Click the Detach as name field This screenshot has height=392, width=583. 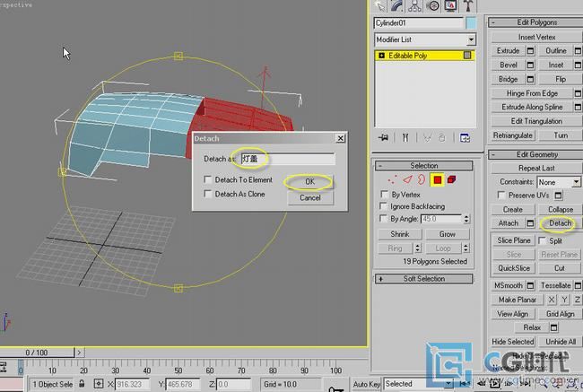click(x=288, y=159)
